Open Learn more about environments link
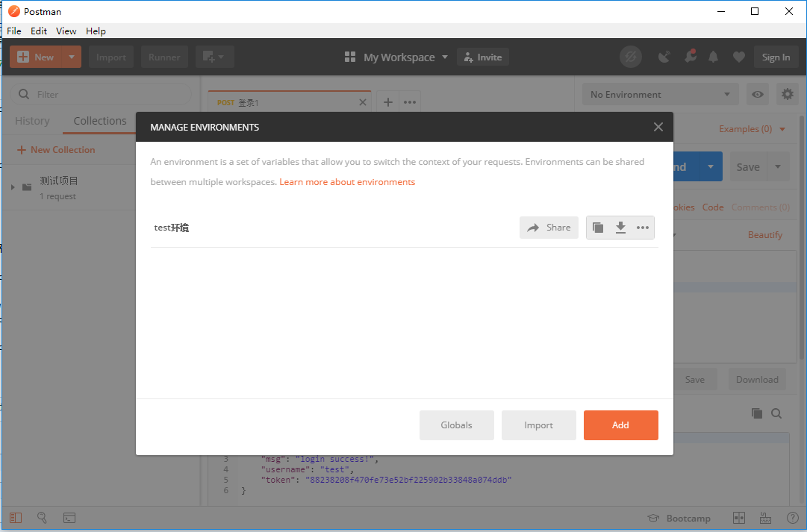 [347, 182]
